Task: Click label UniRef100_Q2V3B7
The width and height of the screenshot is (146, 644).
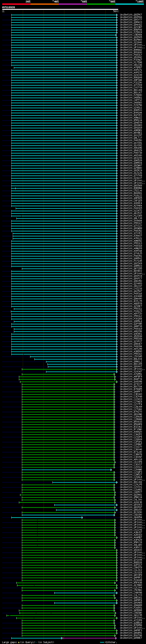Action: 131,27
